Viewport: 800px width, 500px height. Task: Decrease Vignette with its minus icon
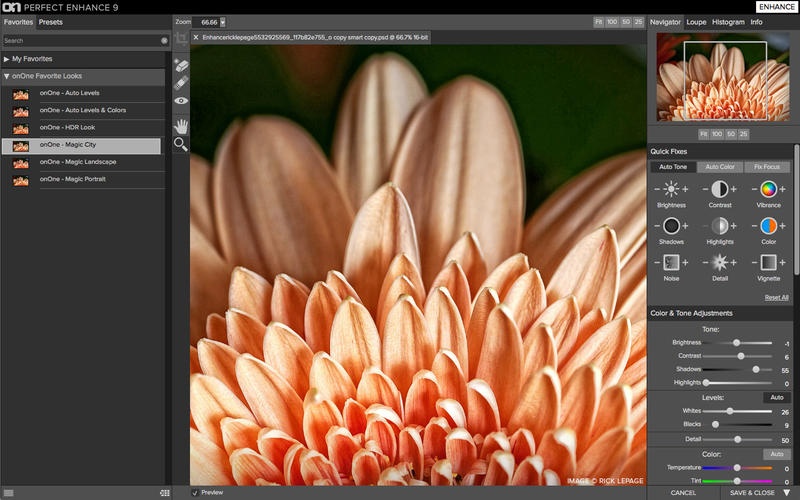pos(755,262)
